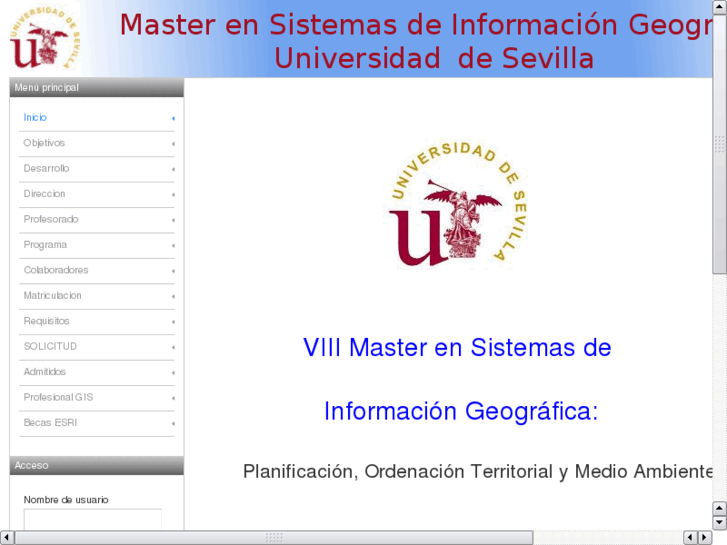View the Admitidos list link

tap(45, 372)
